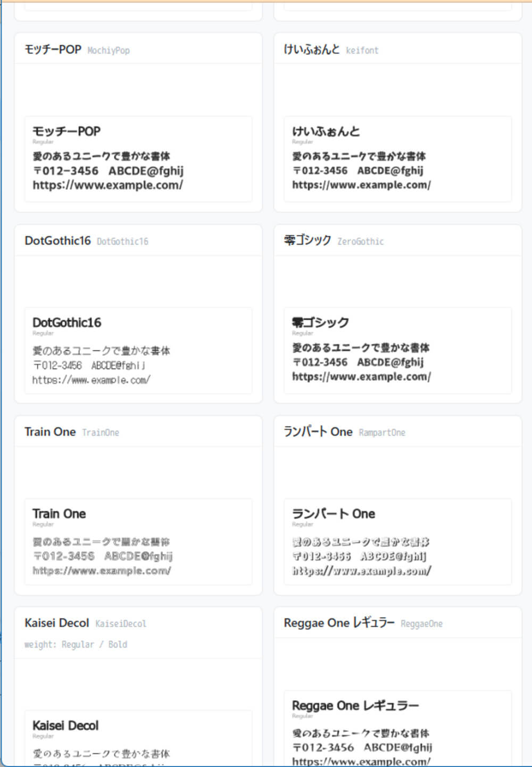The height and width of the screenshot is (767, 532).
Task: Click the keifont code label
Action: click(x=362, y=51)
